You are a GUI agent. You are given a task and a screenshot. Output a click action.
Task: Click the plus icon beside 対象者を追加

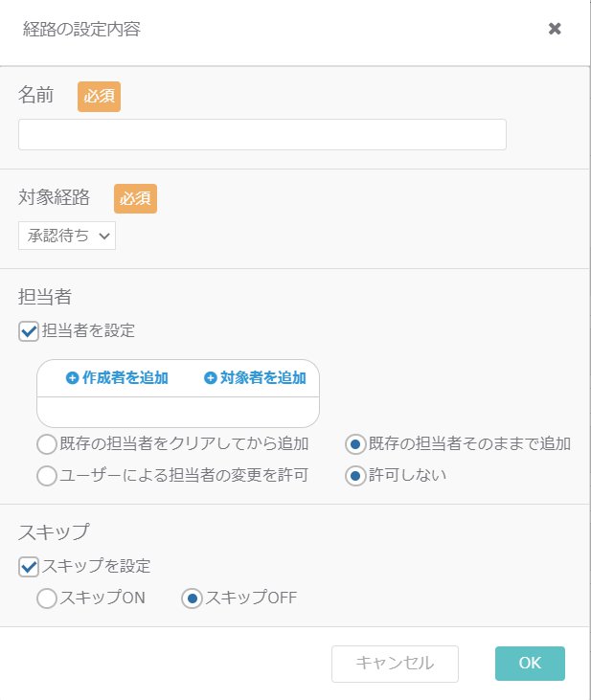[x=210, y=378]
